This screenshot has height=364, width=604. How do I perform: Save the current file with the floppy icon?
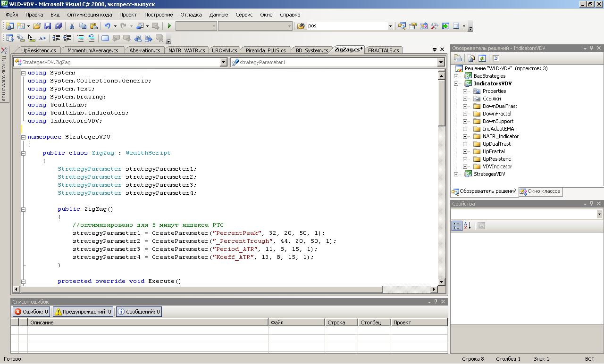pyautogui.click(x=48, y=26)
